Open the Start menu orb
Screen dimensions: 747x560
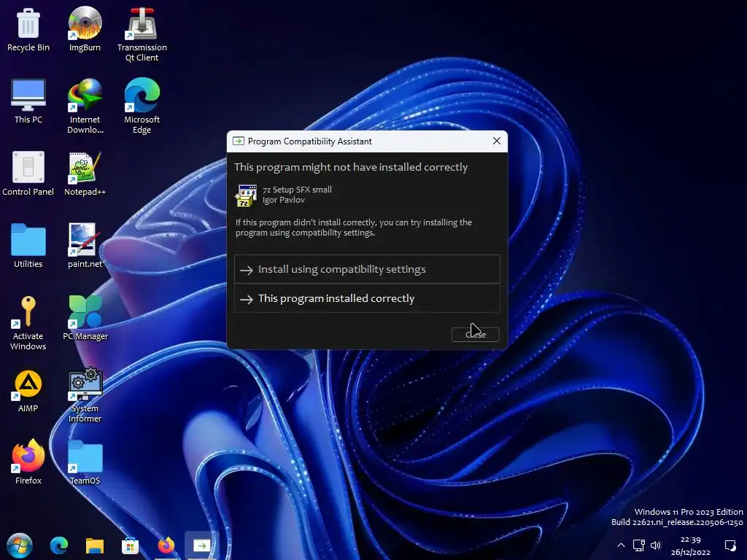tap(20, 545)
